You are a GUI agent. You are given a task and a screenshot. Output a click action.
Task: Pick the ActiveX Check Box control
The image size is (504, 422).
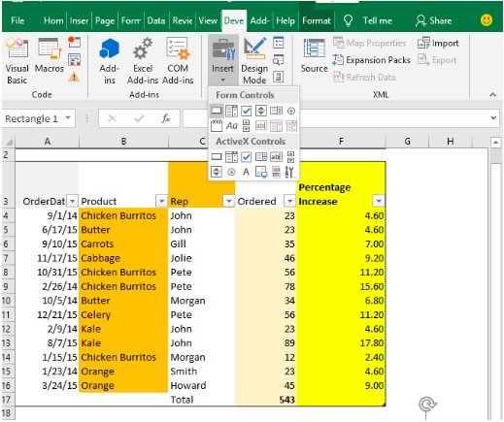click(247, 157)
